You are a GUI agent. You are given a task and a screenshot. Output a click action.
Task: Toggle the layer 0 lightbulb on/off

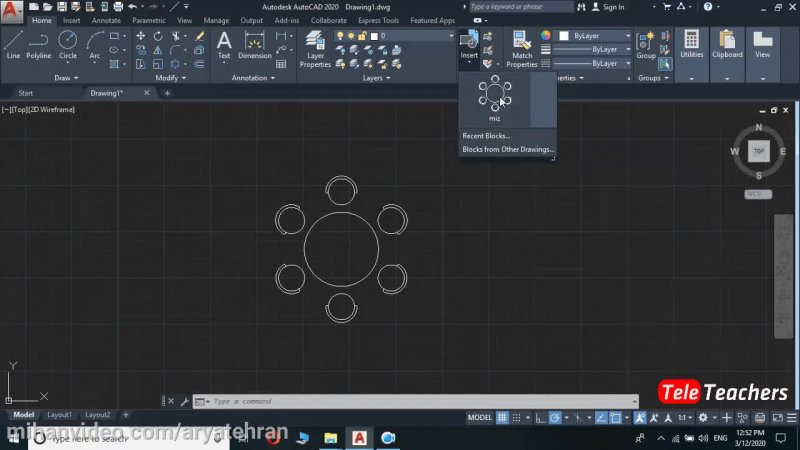(340, 36)
